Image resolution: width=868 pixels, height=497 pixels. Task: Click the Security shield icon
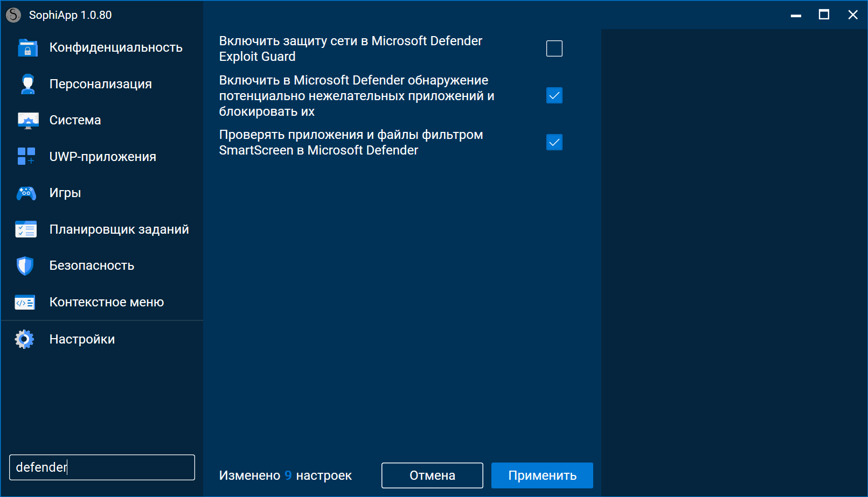pos(25,265)
